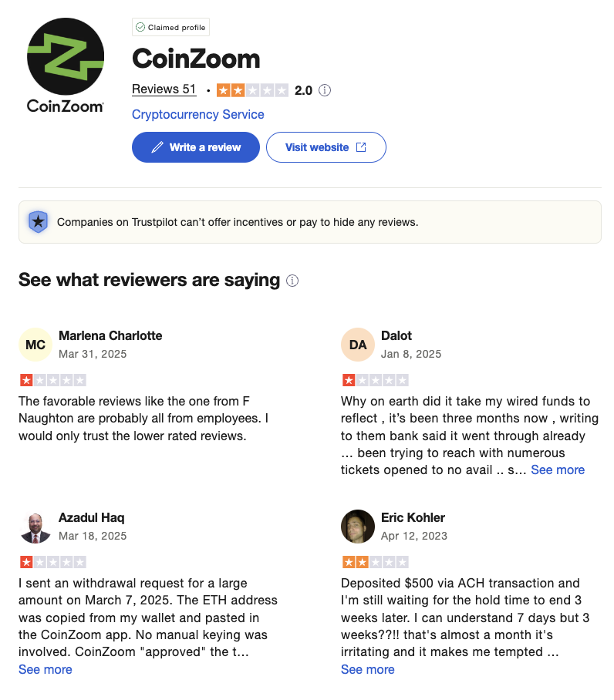
Task: Click Eric Kohler's profile photo
Action: [358, 527]
